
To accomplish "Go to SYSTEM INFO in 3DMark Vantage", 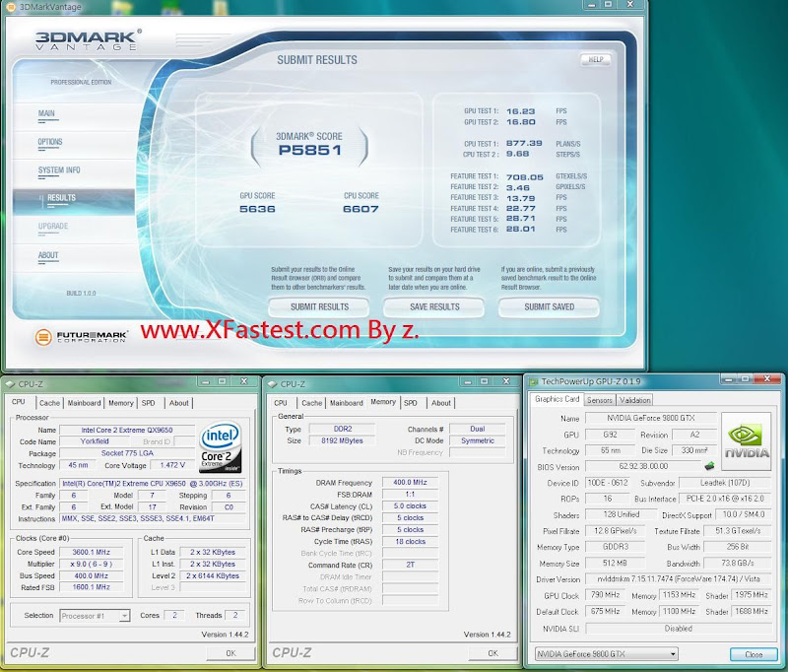I will coord(59,170).
